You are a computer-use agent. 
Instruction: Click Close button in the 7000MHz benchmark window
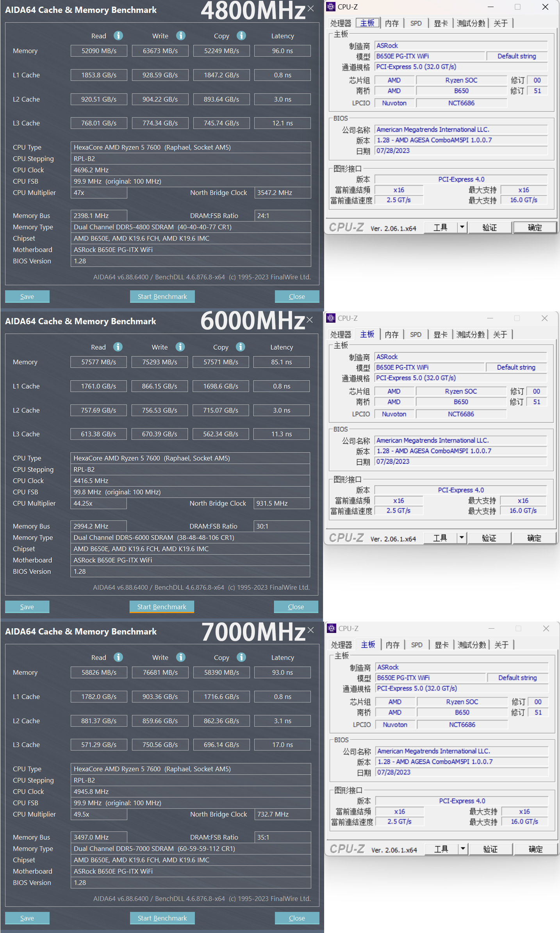[297, 918]
